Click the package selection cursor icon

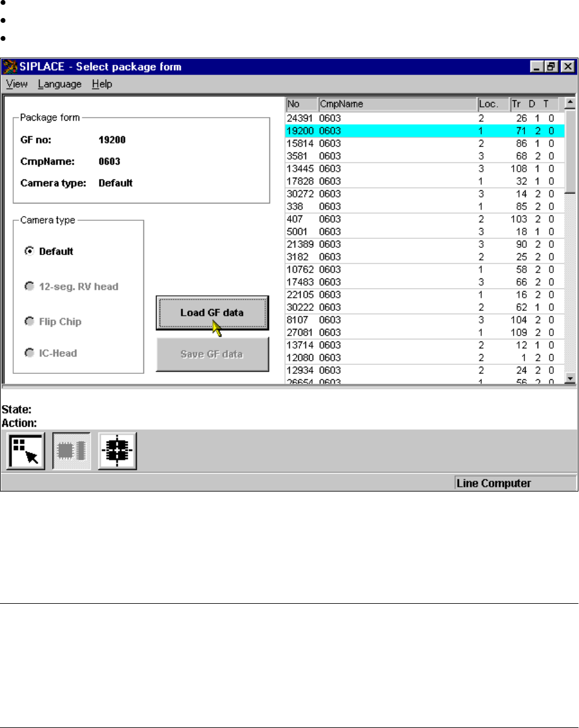26,451
